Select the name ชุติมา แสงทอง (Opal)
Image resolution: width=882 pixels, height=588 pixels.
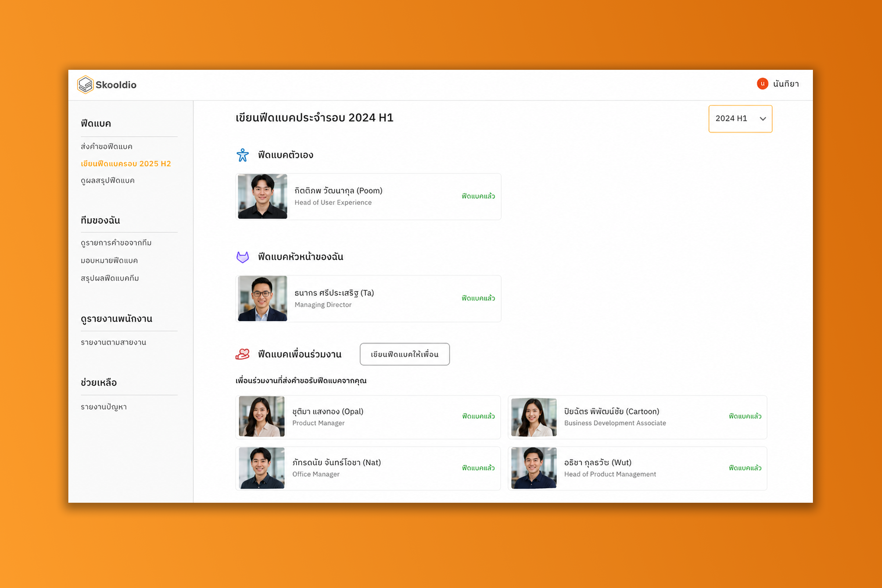click(x=328, y=411)
